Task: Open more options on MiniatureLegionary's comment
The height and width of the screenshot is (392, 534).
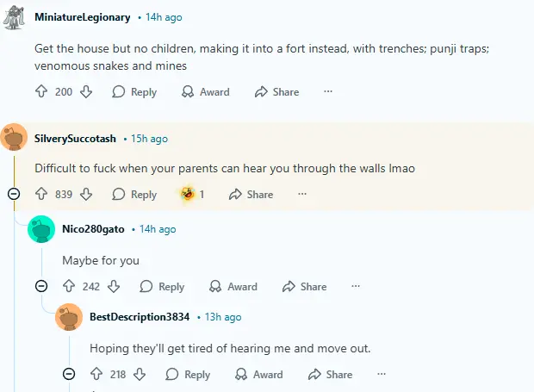Action: [328, 92]
